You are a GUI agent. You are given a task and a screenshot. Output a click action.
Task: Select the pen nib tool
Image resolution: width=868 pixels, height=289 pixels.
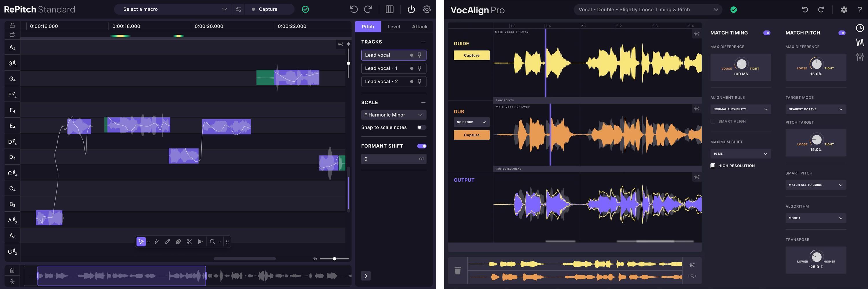(x=178, y=242)
